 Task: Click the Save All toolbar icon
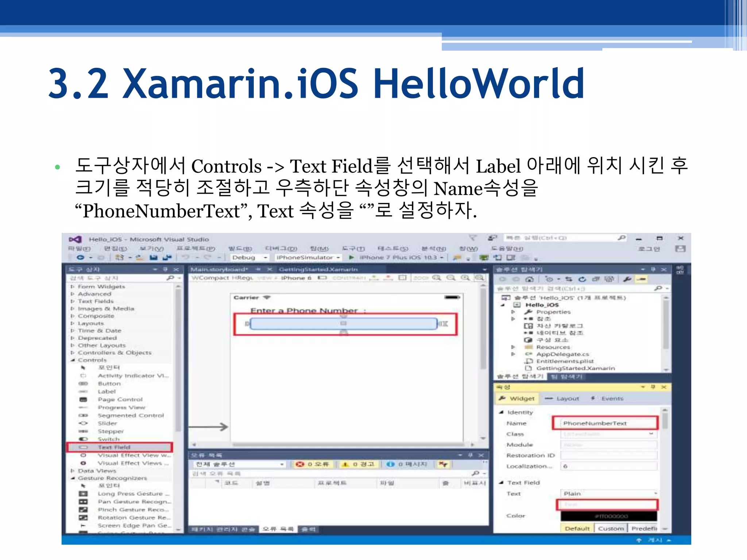pyautogui.click(x=167, y=257)
